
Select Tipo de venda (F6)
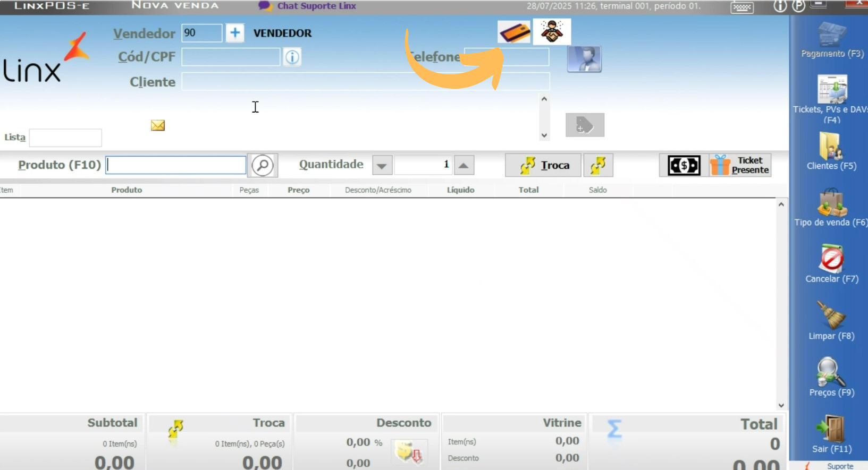(831, 208)
